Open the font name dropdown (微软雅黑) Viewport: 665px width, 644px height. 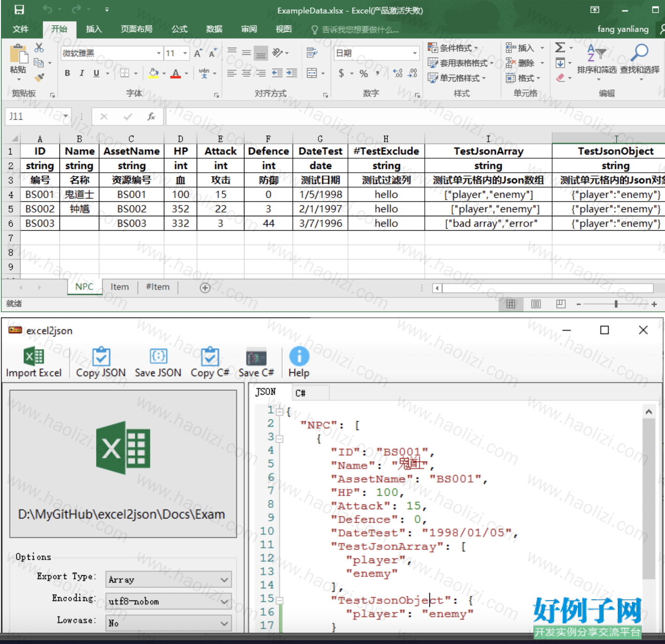(159, 53)
